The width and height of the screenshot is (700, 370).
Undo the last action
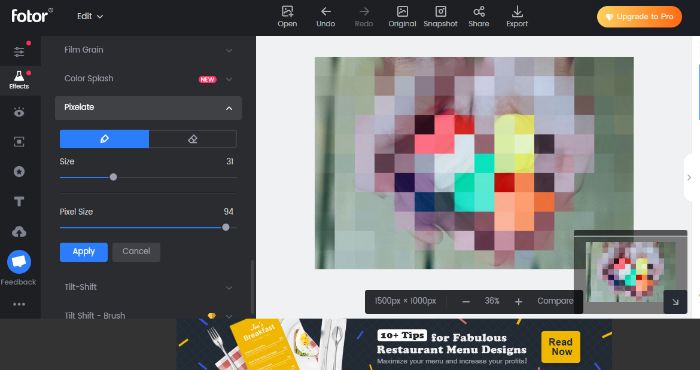pos(325,17)
